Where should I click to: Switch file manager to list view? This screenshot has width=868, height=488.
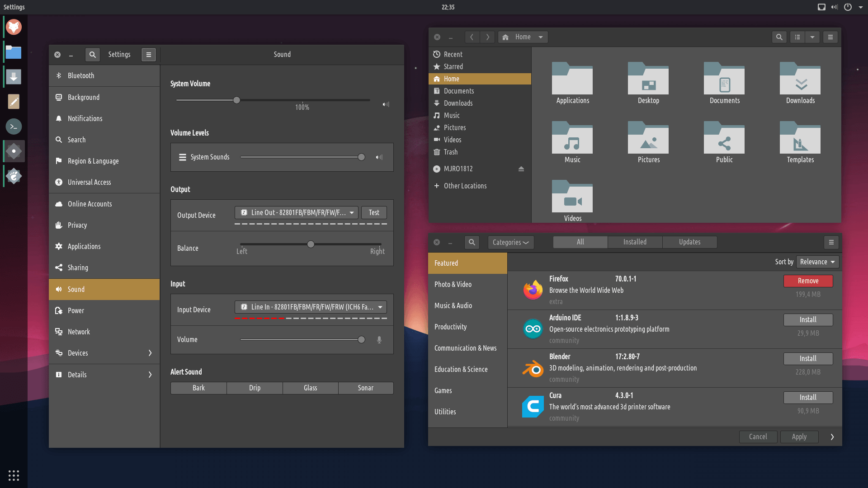click(797, 37)
